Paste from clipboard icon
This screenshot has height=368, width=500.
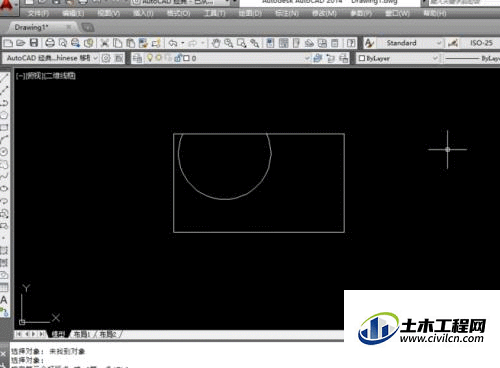coord(130,43)
